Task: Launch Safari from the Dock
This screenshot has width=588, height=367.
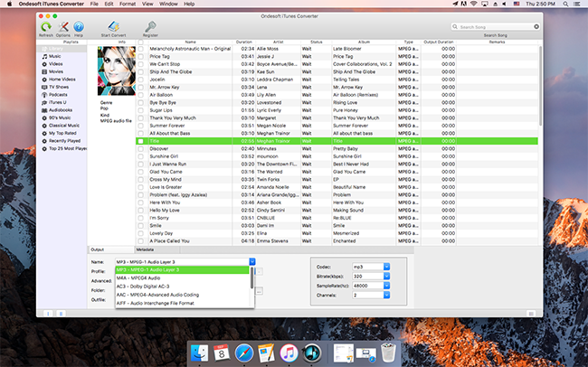Action: point(244,353)
